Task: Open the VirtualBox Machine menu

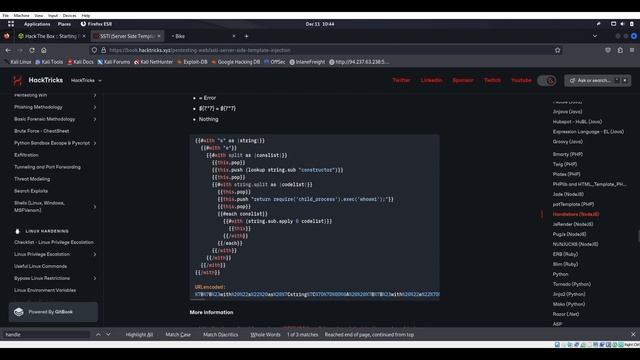Action: click(x=22, y=16)
